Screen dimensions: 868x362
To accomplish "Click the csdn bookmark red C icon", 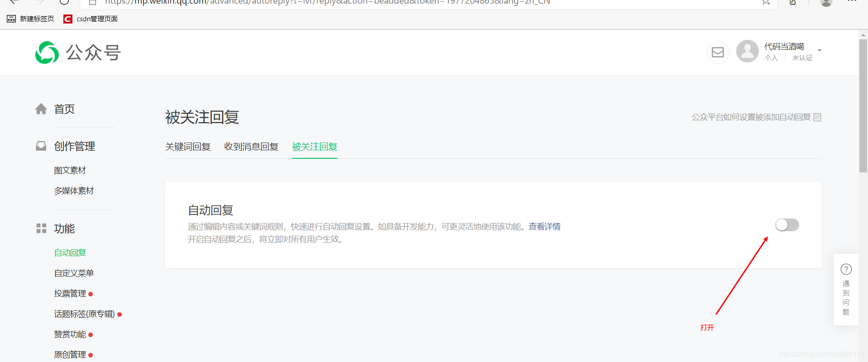I will click(68, 19).
